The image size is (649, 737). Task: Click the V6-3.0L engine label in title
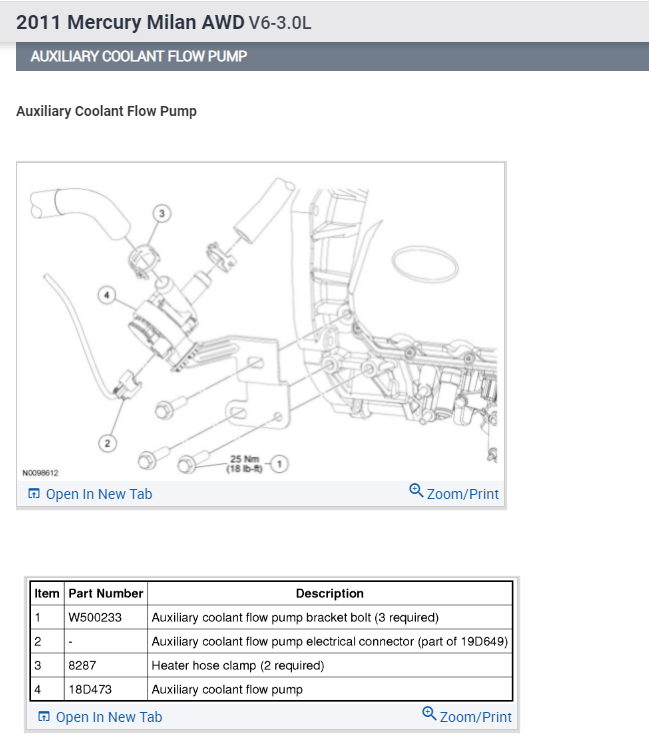280,23
